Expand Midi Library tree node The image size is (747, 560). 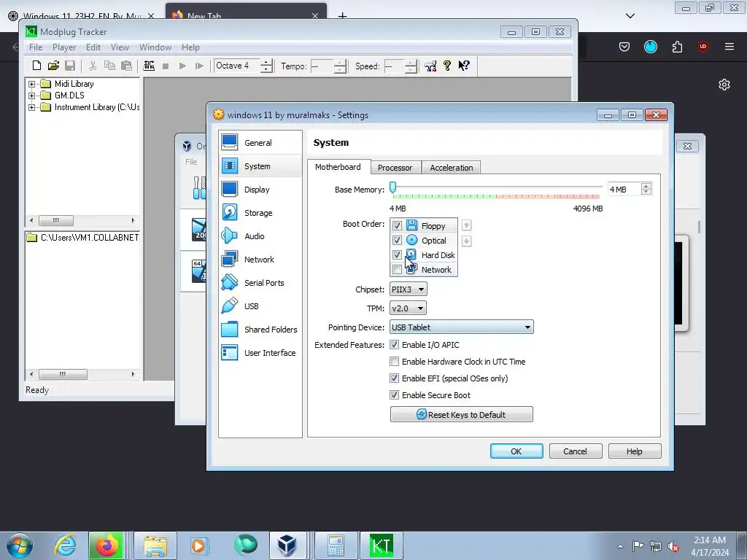click(x=31, y=84)
